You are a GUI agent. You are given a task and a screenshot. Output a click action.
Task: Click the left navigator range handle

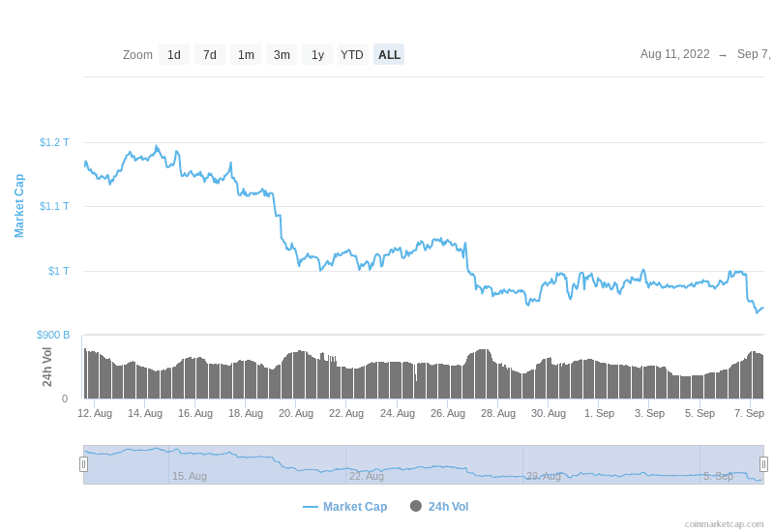pos(83,464)
